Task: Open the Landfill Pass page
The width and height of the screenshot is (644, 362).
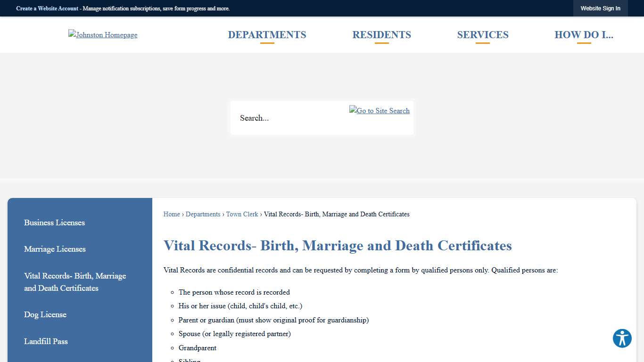Action: [46, 341]
